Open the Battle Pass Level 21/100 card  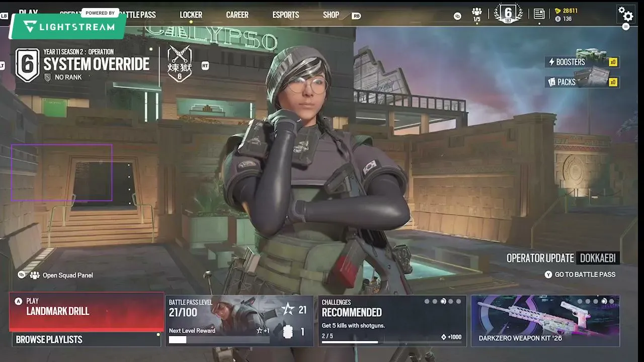tap(239, 321)
